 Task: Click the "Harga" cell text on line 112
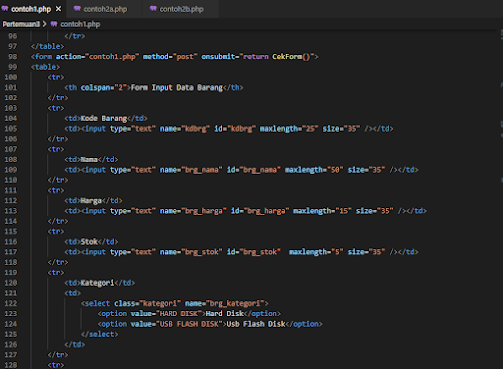click(91, 201)
